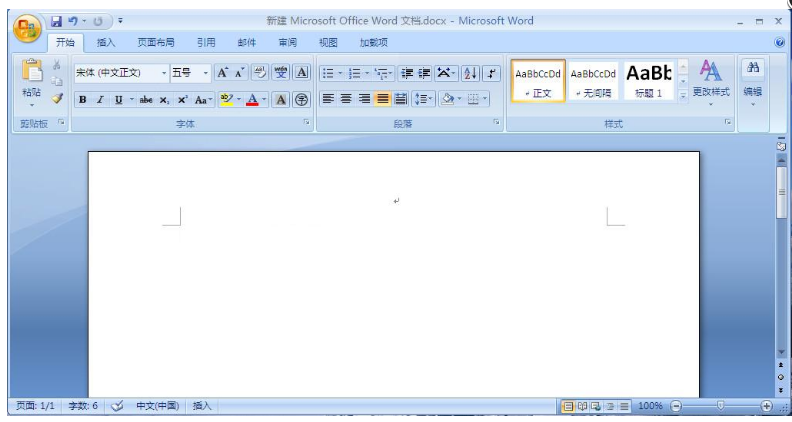Toggle bold formatting
This screenshot has width=792, height=422.
82,100
